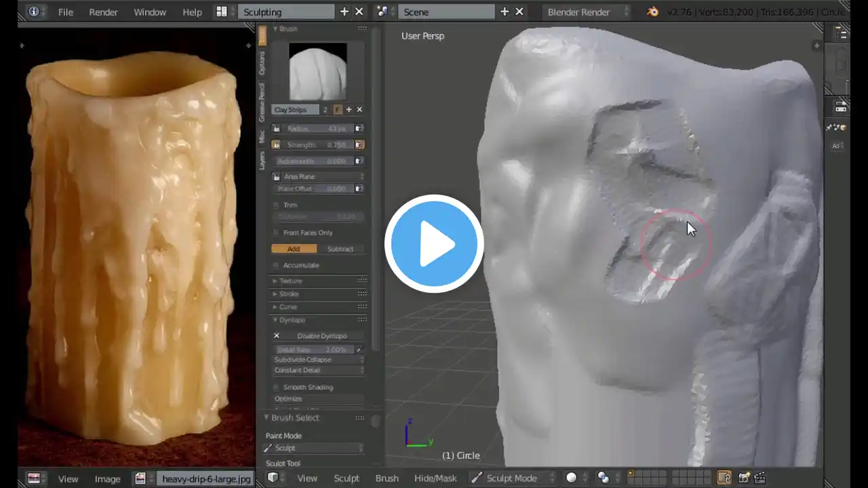
Task: Open the editor type selector icon in viewport footer
Action: click(x=273, y=478)
